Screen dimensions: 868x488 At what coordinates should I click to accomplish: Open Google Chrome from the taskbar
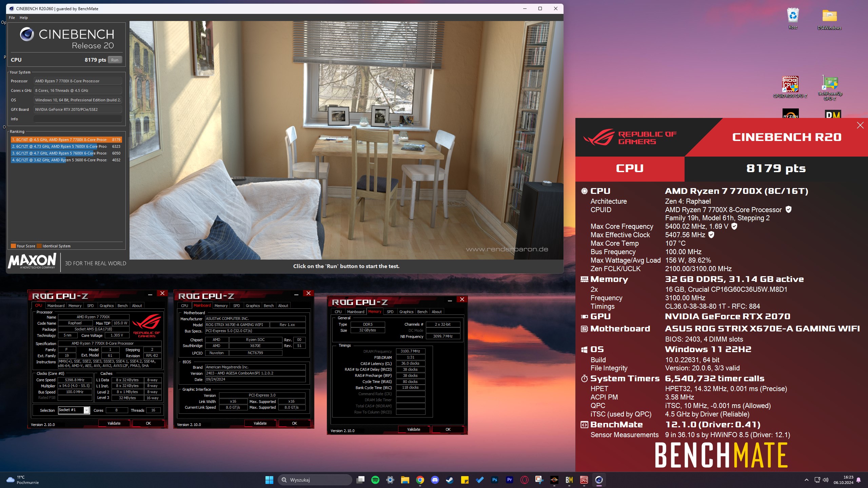click(420, 480)
